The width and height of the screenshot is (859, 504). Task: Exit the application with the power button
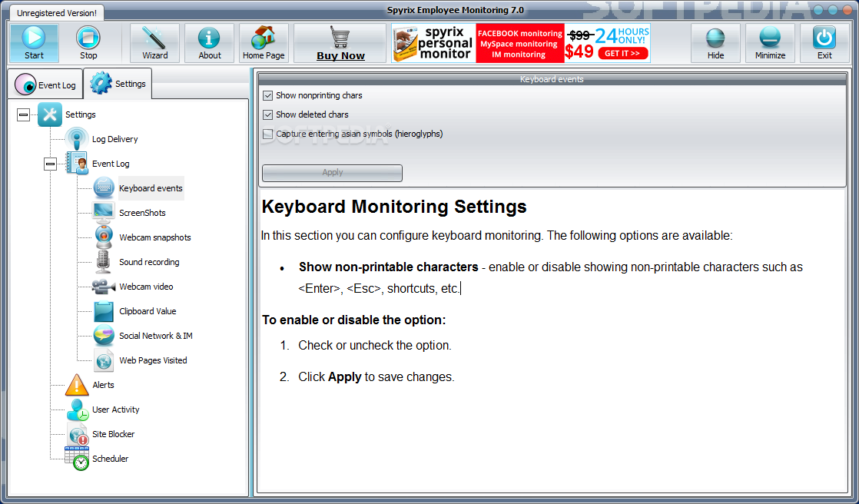pyautogui.click(x=824, y=43)
